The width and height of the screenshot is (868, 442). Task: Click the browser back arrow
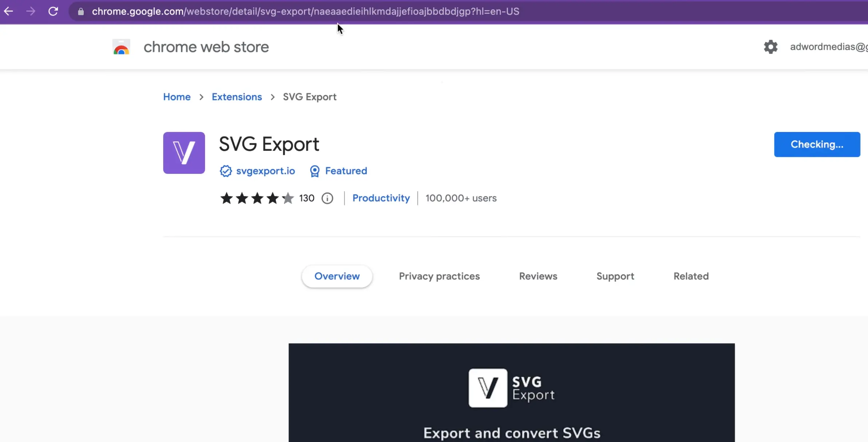(8, 11)
